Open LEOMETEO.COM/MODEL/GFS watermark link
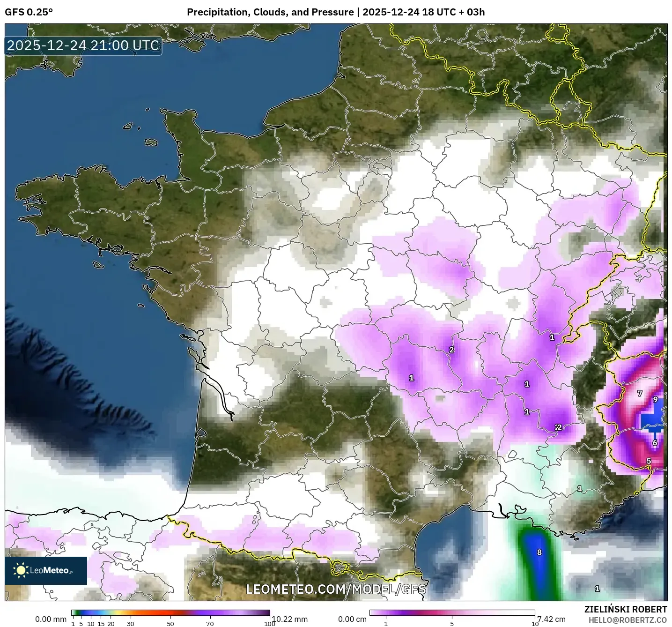The height and width of the screenshot is (627, 672). tap(336, 590)
